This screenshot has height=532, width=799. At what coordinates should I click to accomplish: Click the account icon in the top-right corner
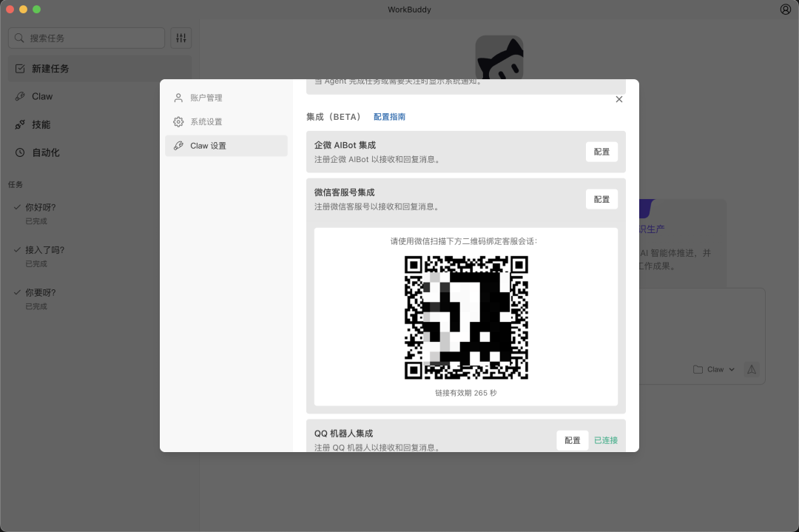pos(785,9)
